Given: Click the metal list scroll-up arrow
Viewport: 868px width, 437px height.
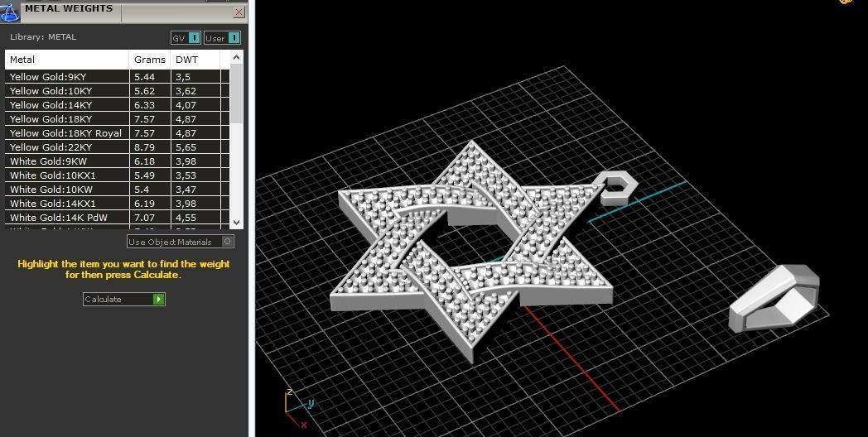Looking at the screenshot, I should [x=236, y=57].
